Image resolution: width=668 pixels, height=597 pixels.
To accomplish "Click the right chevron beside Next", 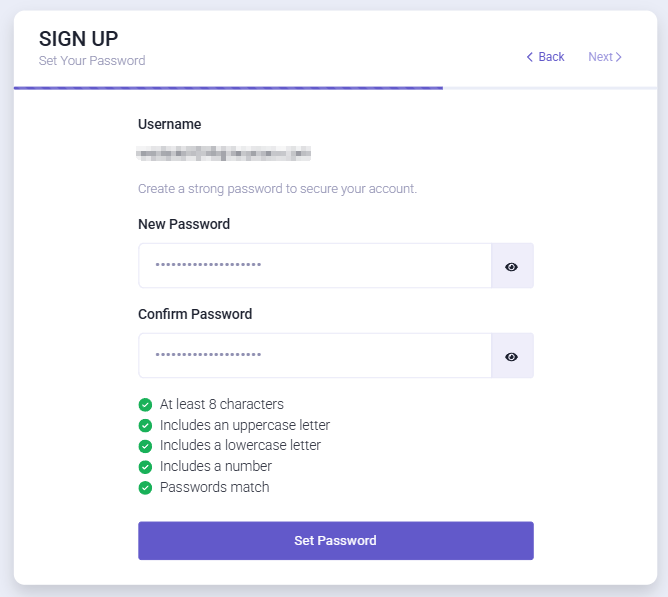I will tap(619, 57).
